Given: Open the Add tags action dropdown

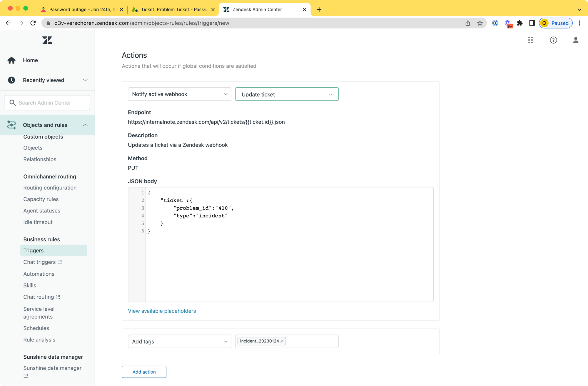Looking at the screenshot, I should click(179, 341).
